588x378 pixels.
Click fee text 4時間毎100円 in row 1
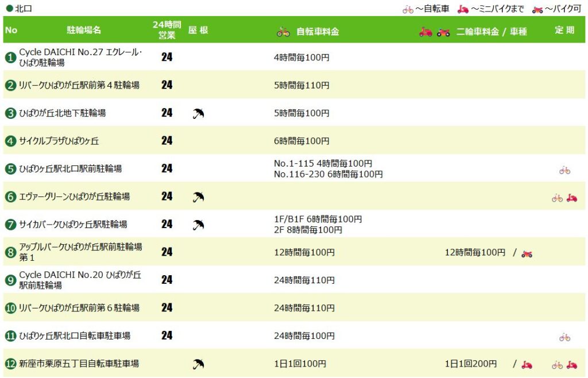click(302, 57)
